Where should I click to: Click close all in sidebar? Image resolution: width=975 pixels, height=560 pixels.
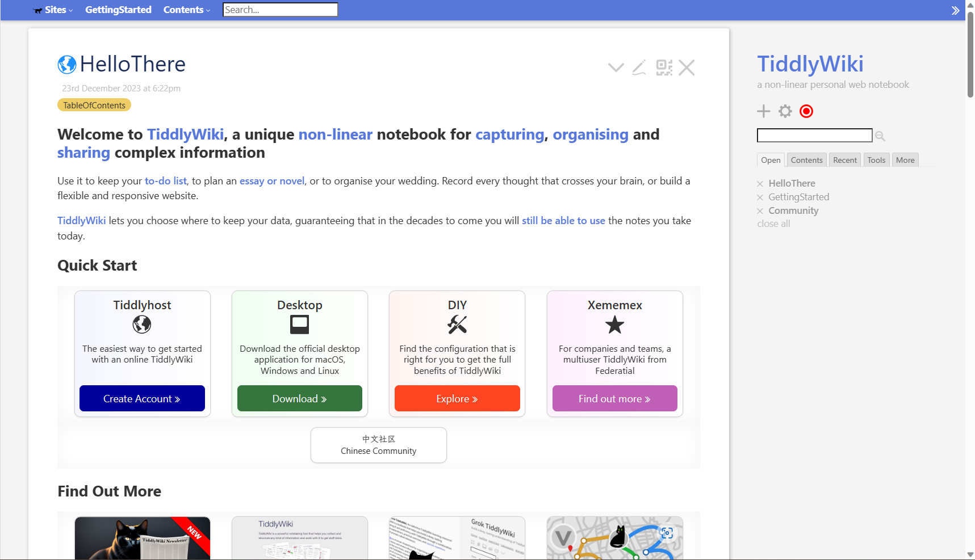click(x=773, y=224)
